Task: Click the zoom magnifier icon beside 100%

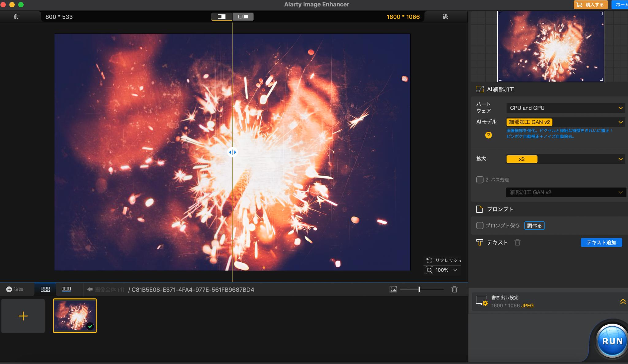Action: [x=429, y=270]
